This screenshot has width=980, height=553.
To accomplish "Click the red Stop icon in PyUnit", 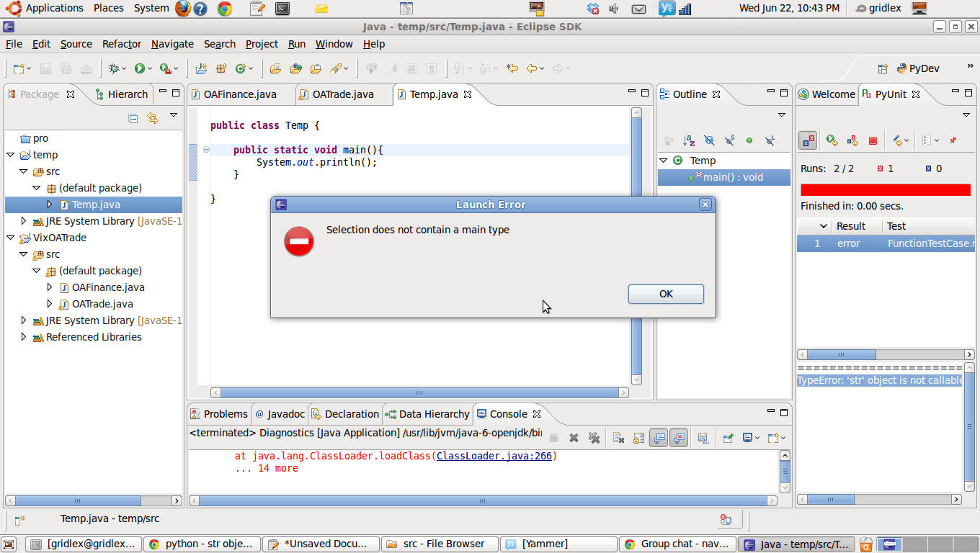I will click(873, 140).
